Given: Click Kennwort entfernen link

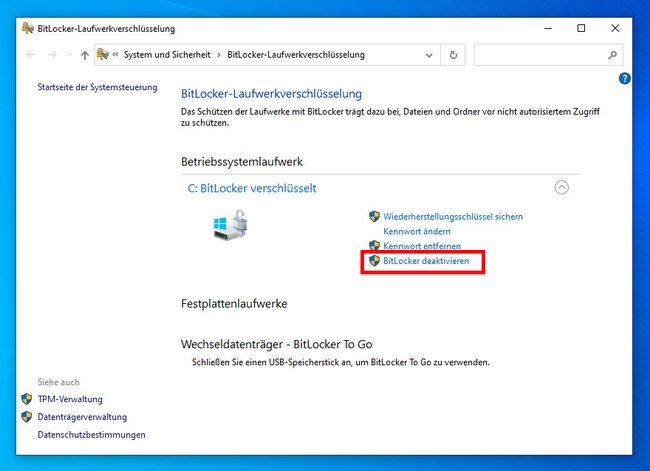Looking at the screenshot, I should click(422, 246).
